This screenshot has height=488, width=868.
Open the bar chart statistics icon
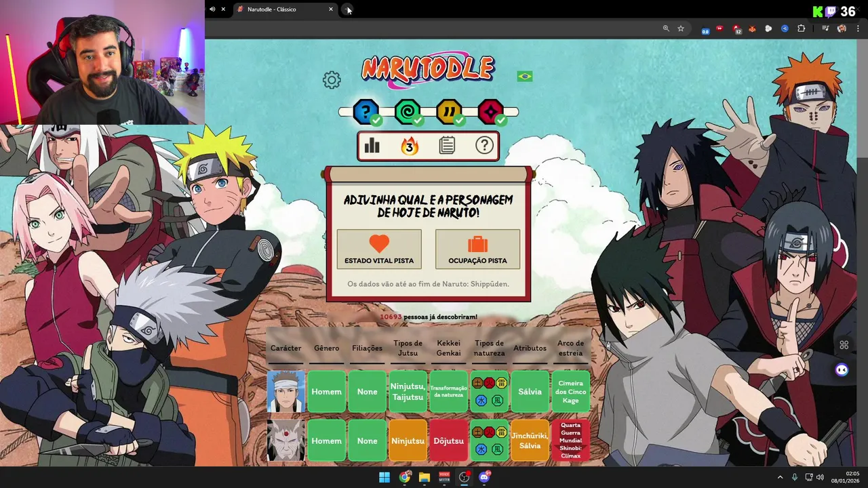372,146
